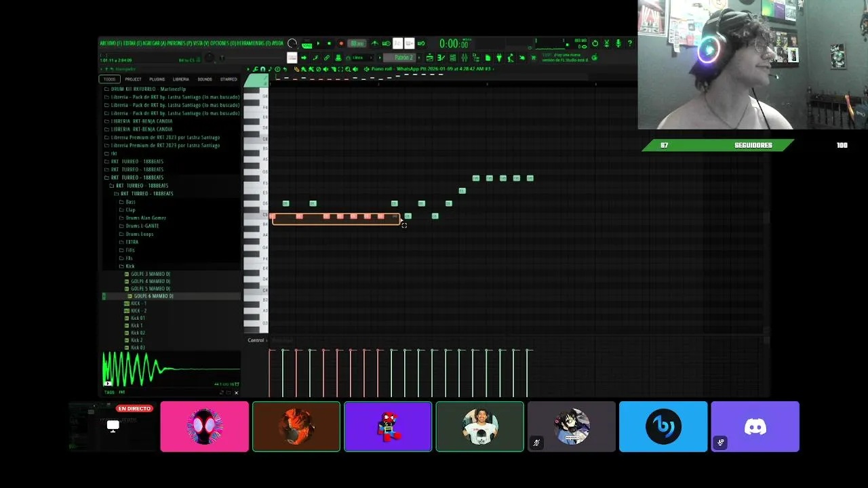Stop playback using the stop button
The image size is (868, 488).
(x=329, y=43)
